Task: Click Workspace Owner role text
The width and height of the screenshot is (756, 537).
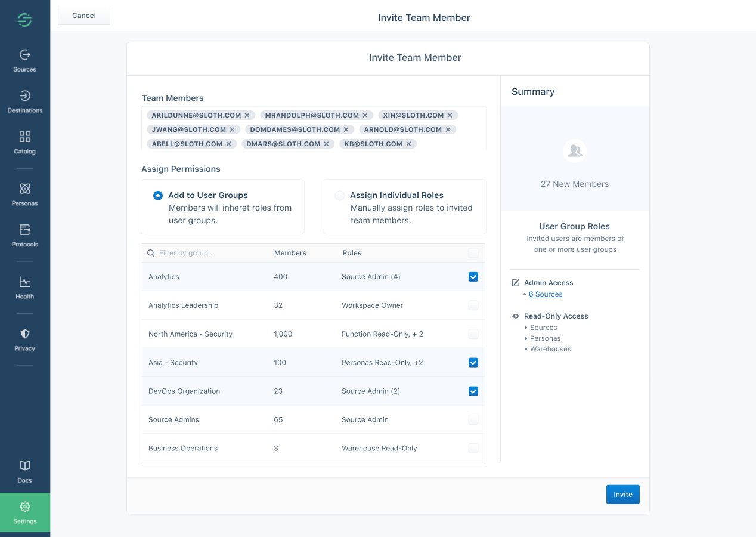Action: coord(373,305)
